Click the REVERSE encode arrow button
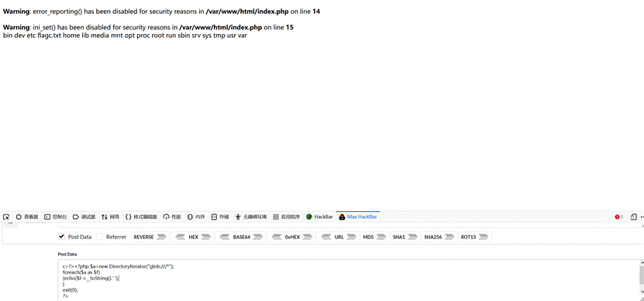Viewport: 644px width, 301px height. pyautogui.click(x=162, y=237)
